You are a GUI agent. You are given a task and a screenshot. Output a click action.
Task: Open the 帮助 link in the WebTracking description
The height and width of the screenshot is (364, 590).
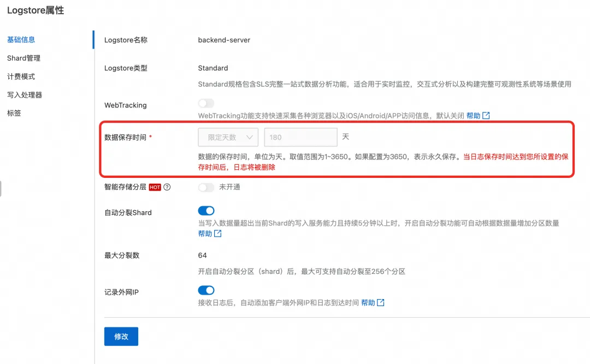[474, 116]
